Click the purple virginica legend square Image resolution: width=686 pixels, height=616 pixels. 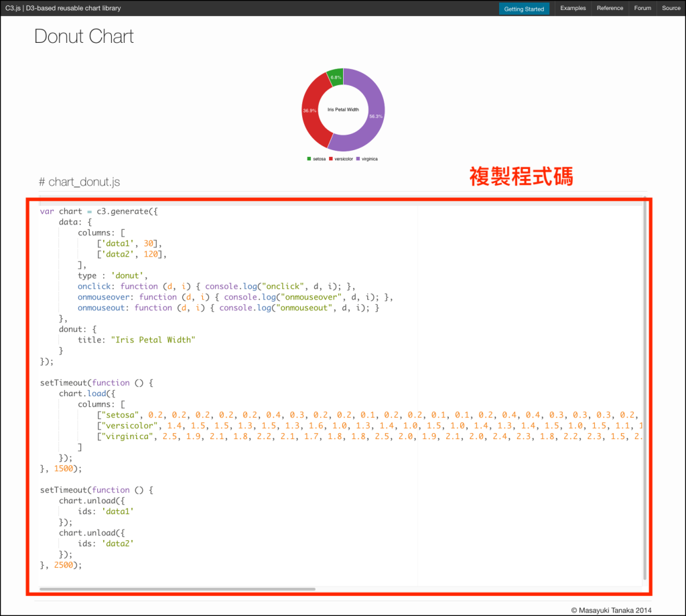pos(358,159)
